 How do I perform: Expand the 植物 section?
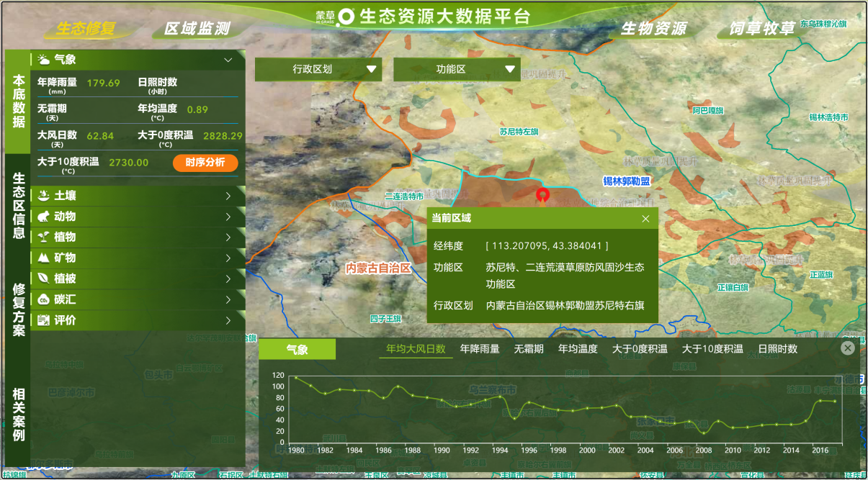pyautogui.click(x=228, y=237)
